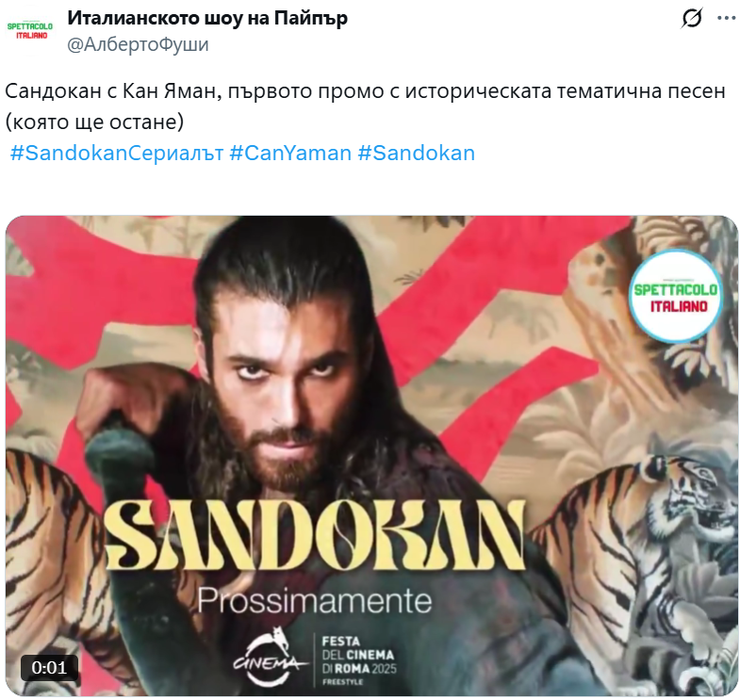The height and width of the screenshot is (700, 740).
Task: Click the @АлбертоФуши handle
Action: tap(138, 44)
